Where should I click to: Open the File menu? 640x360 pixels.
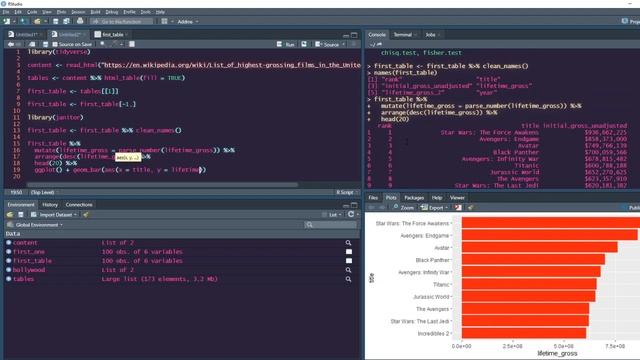tap(6, 12)
